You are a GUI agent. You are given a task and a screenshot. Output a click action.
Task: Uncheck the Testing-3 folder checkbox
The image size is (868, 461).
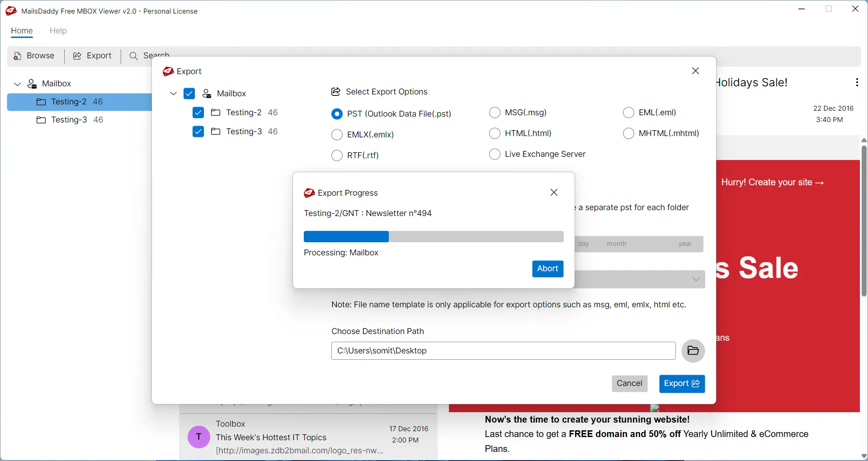click(x=198, y=132)
